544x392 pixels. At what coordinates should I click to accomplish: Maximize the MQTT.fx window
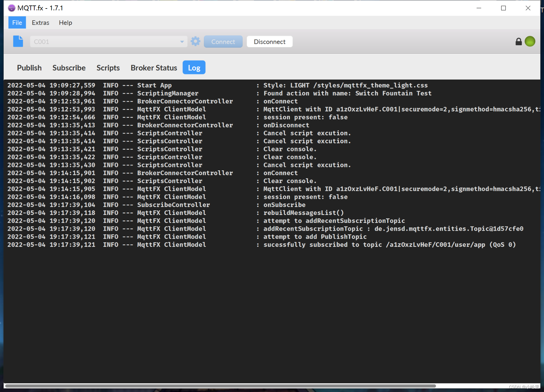(503, 8)
